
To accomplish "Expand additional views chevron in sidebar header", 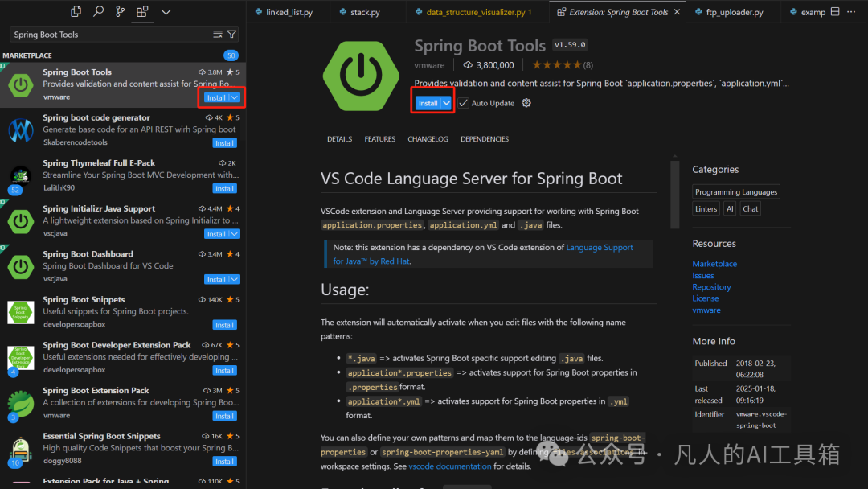I will pos(166,11).
